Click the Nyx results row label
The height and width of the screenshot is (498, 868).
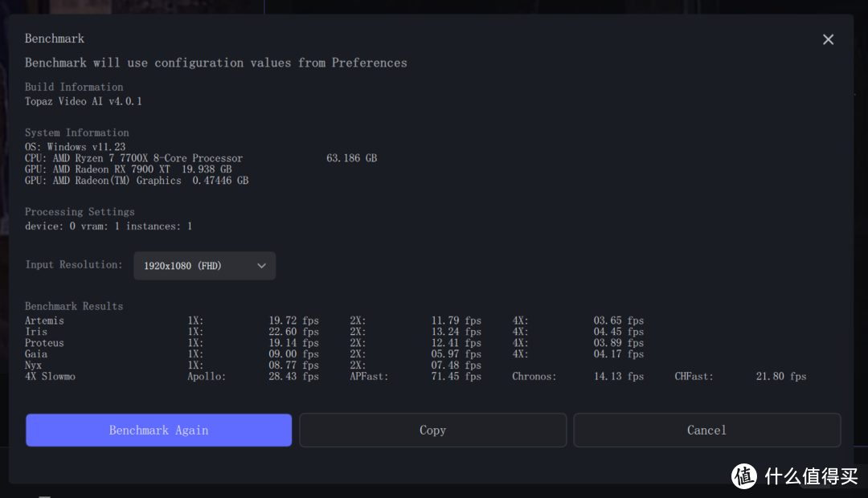(x=33, y=365)
